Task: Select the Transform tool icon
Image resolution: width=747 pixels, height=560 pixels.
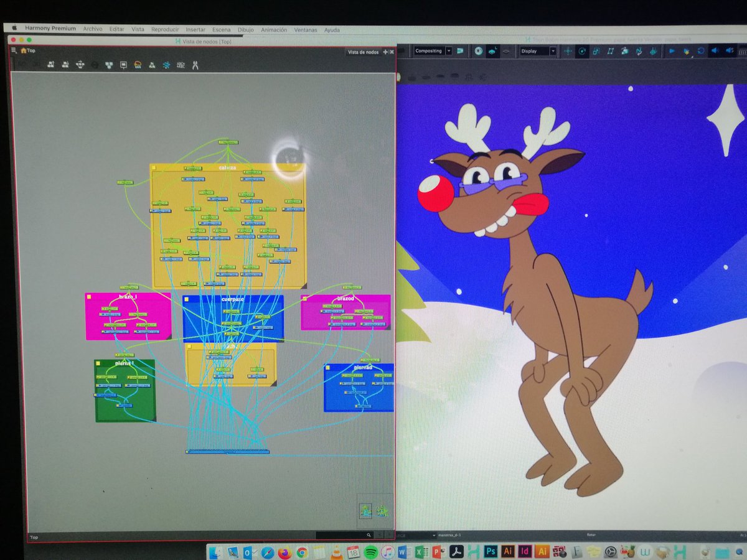Action: coord(568,51)
